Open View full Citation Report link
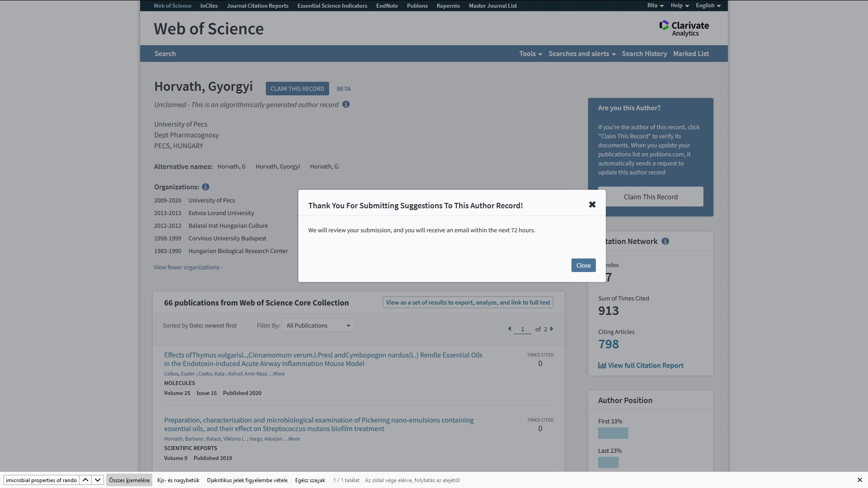This screenshot has width=868, height=488. click(x=641, y=365)
